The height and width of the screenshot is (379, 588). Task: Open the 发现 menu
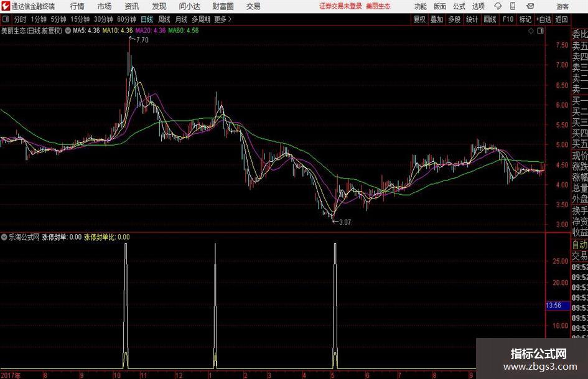159,6
